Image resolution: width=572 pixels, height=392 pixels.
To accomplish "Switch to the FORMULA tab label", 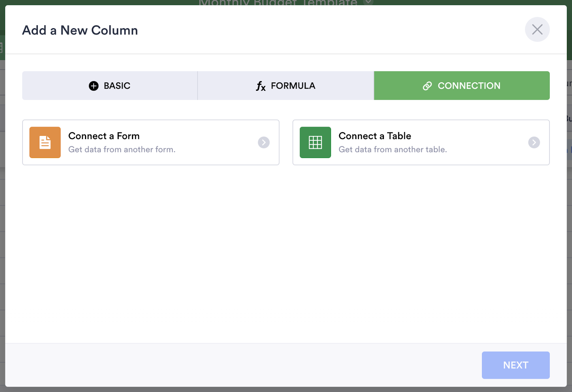I will pos(293,86).
